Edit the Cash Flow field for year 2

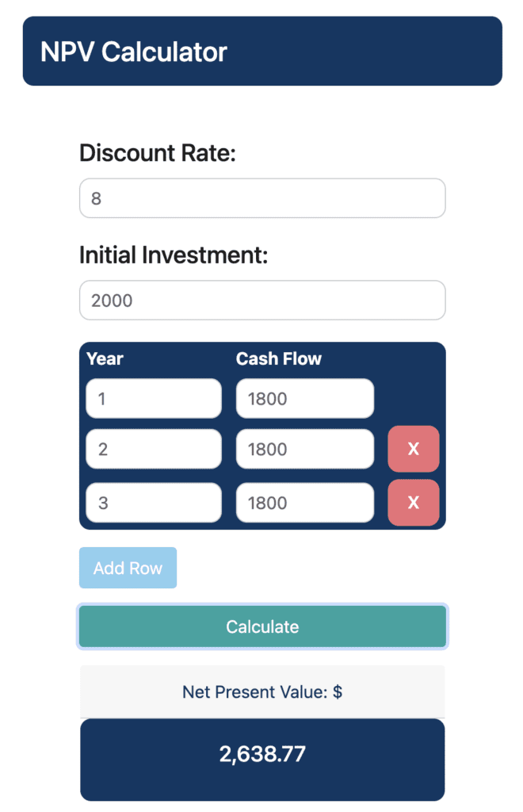(x=305, y=449)
